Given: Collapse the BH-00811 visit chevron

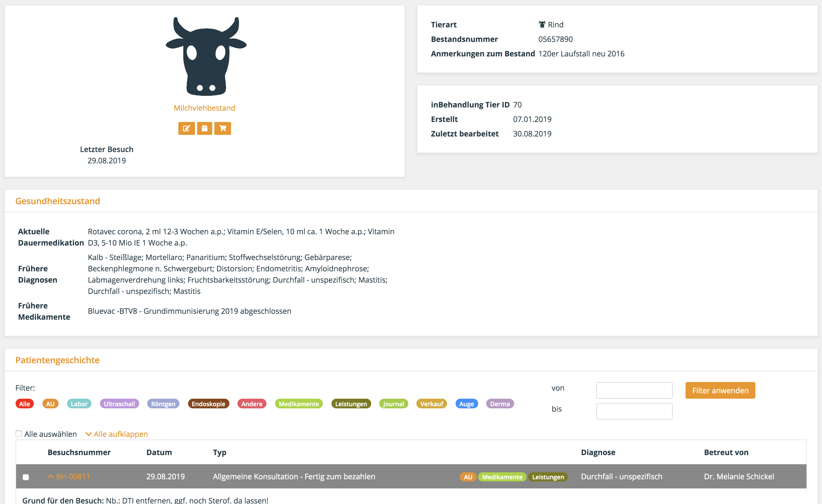Looking at the screenshot, I should (51, 477).
